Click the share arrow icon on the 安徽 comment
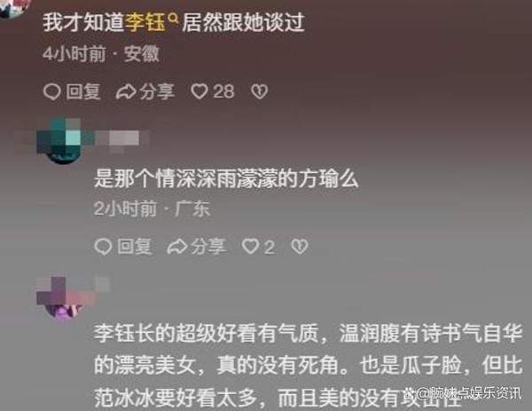This screenshot has width=532, height=411. point(126,91)
